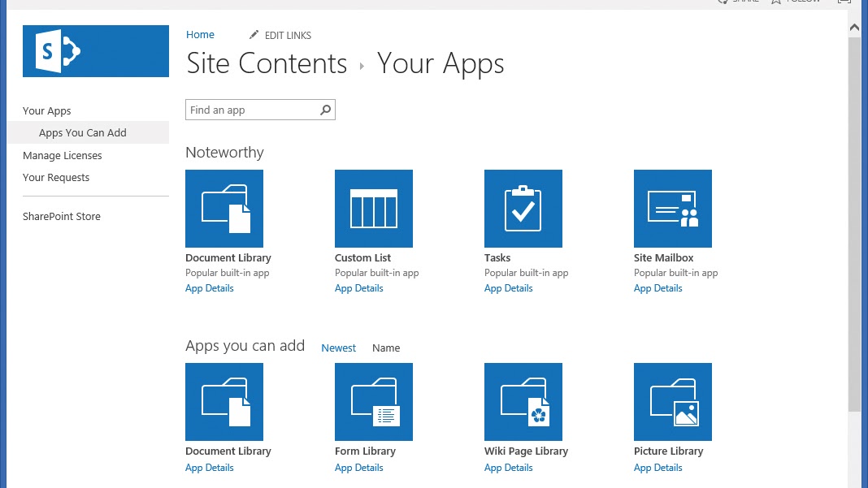Click the Custom List app name
Image resolution: width=868 pixels, height=488 pixels.
point(362,258)
